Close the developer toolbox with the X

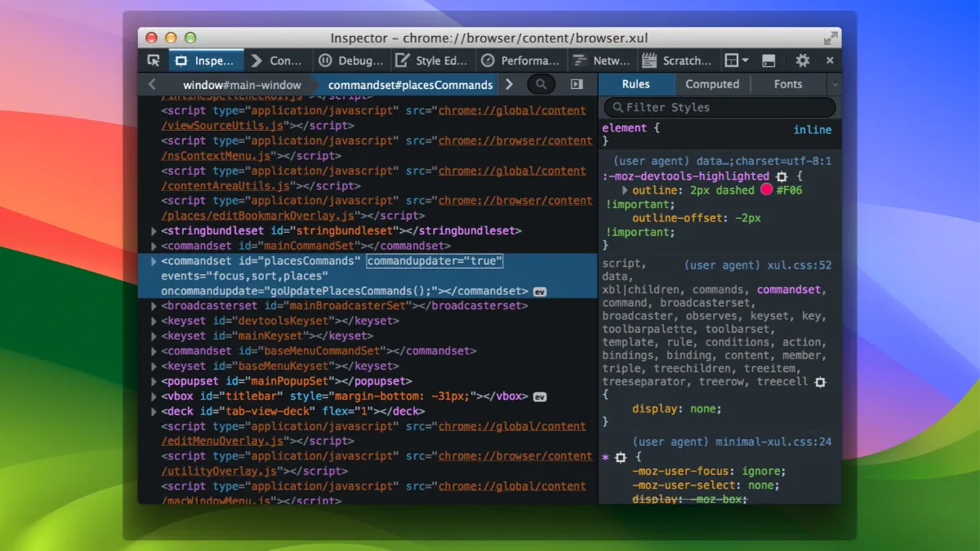point(830,60)
